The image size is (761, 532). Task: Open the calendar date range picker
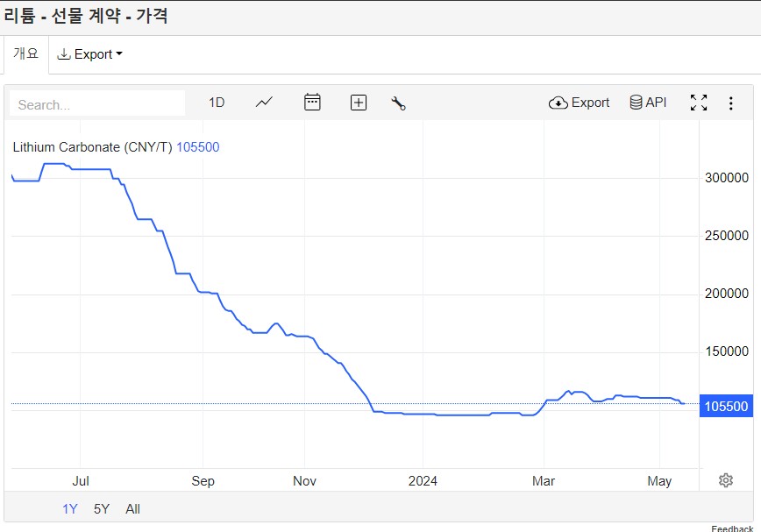tap(312, 102)
